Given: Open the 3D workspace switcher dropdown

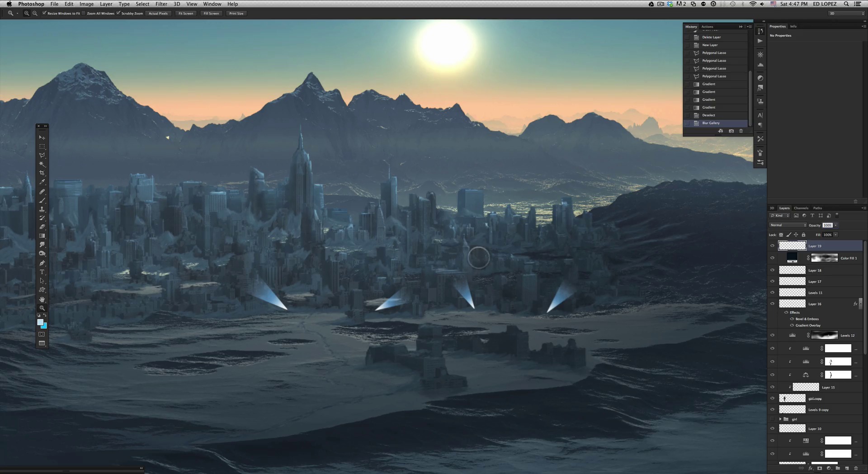Looking at the screenshot, I should (846, 14).
